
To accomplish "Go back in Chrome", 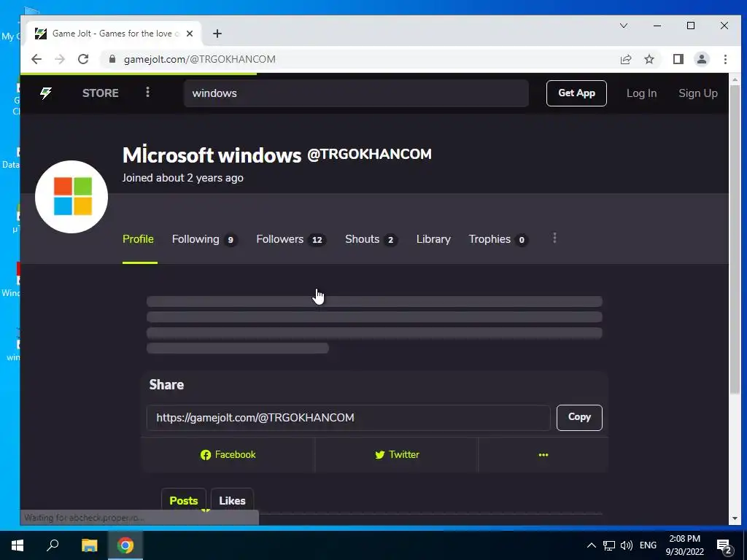I will point(36,59).
